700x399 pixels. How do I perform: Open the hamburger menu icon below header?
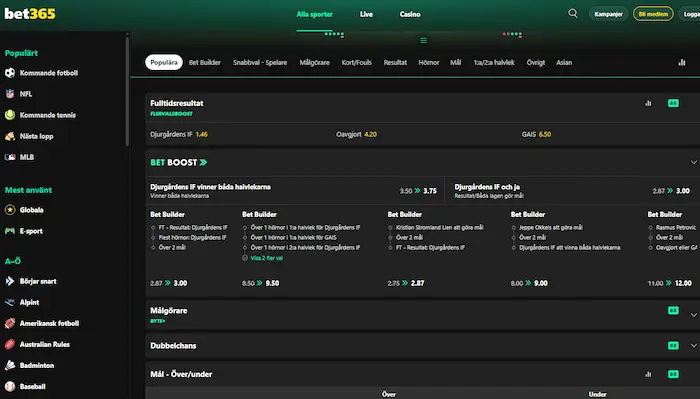pyautogui.click(x=423, y=40)
